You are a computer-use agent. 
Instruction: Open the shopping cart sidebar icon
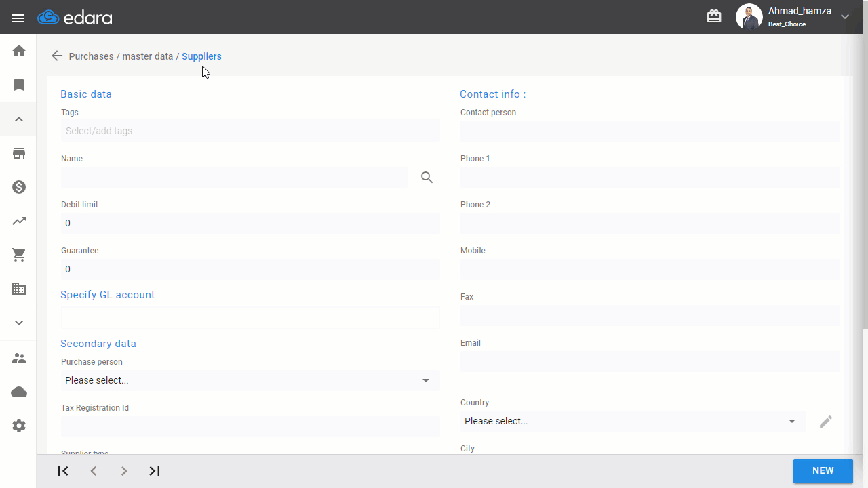pyautogui.click(x=19, y=255)
